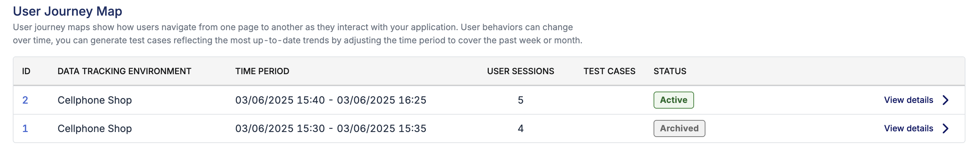Image resolution: width=980 pixels, height=159 pixels.
Task: Click the 15:30 - 15:35 time period cell
Action: coord(331,128)
